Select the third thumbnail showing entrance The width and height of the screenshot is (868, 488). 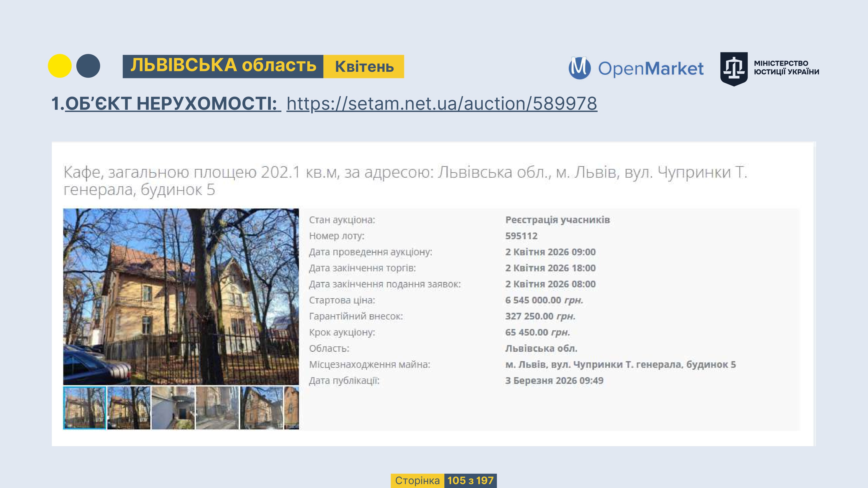[173, 408]
